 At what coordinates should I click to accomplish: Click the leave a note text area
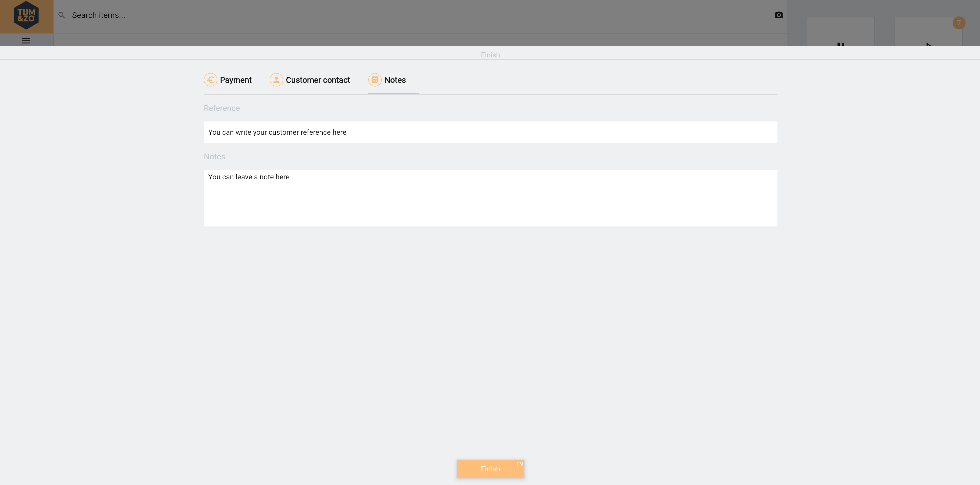(x=490, y=198)
